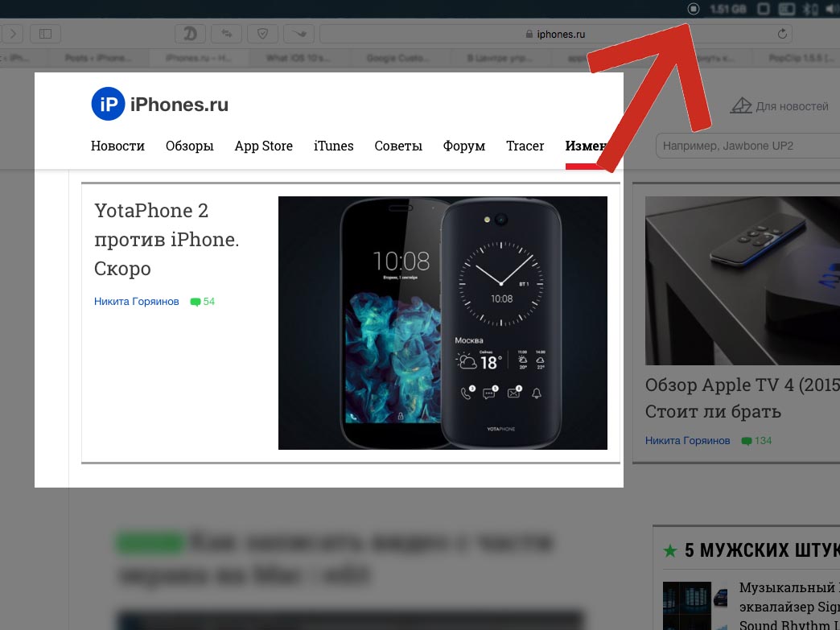
Task: Open the double-arrows extension button
Action: click(x=227, y=34)
